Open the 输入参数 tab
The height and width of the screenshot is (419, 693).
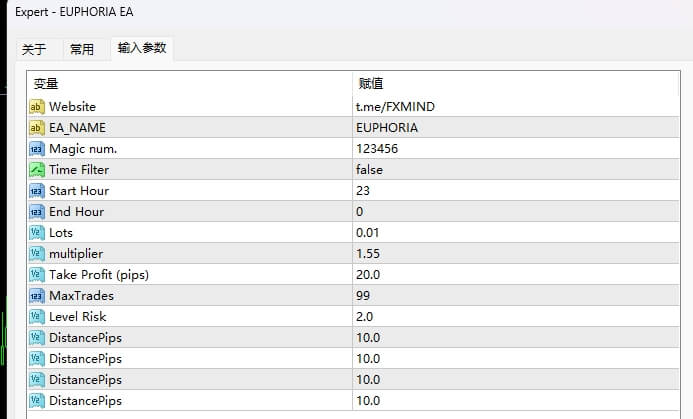142,48
